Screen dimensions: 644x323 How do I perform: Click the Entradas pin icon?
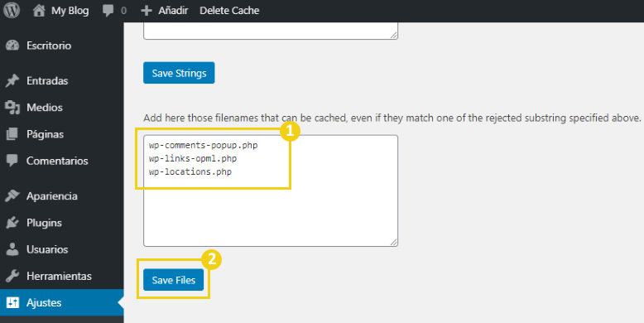(12, 80)
